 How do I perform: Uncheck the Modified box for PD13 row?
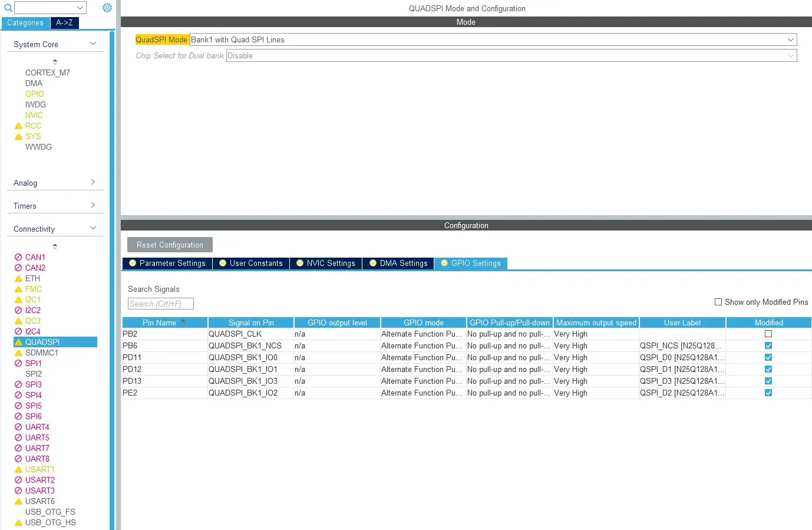click(x=768, y=381)
